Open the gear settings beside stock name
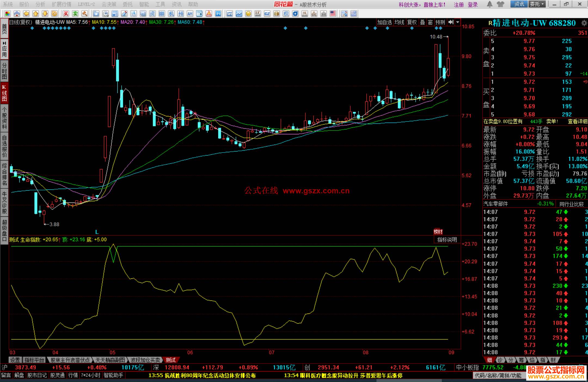This screenshot has width=588, height=382. (584, 23)
